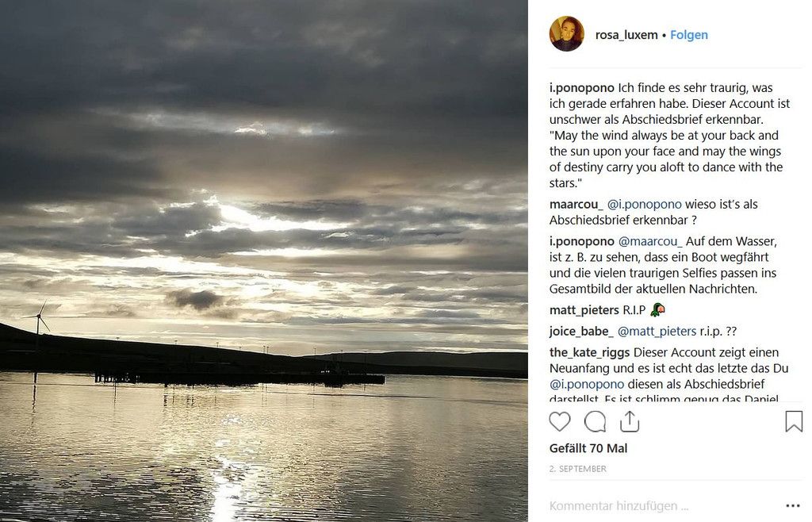Follow the account with Folgen
This screenshot has height=522, width=812.
pos(689,35)
